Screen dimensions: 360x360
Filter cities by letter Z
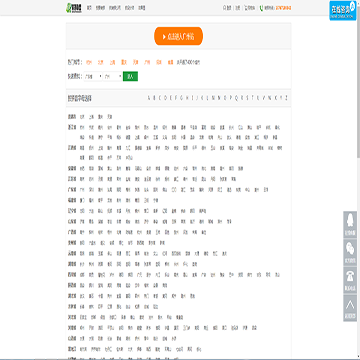(286, 98)
